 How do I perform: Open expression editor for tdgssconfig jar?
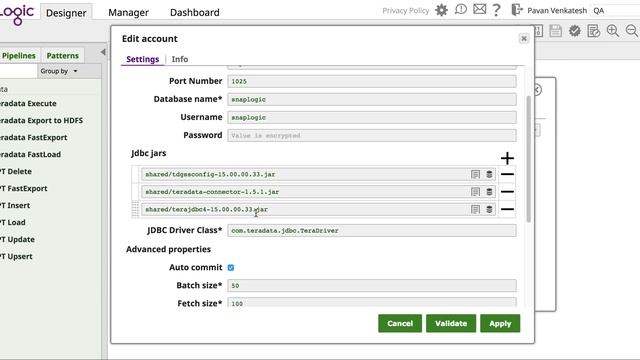(x=475, y=174)
